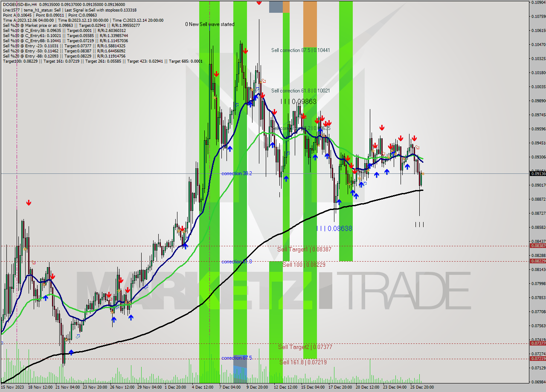The image size is (546, 392).
Task: Click the 'Sell %20 @ Entry -88' line
Action: tap(64, 56)
